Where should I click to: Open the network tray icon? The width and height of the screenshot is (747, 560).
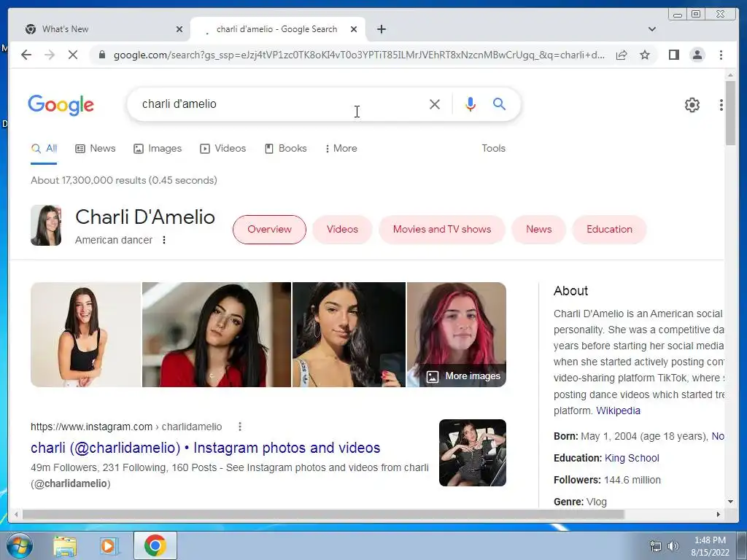click(x=656, y=546)
